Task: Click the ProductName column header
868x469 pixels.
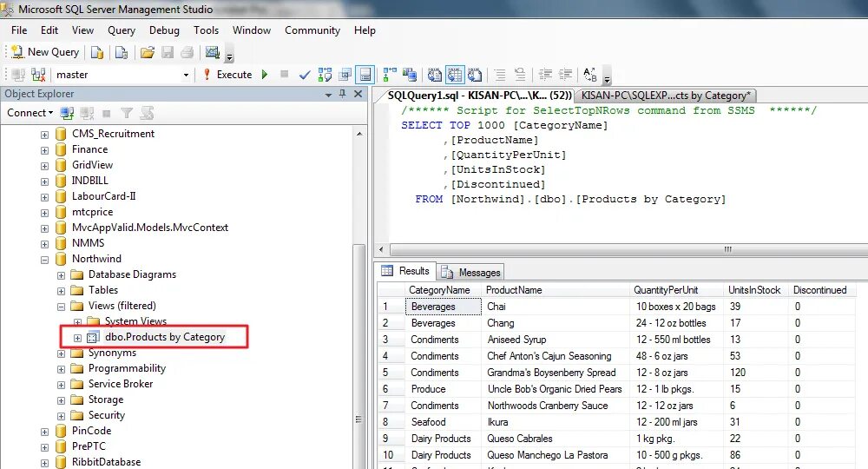Action: pyautogui.click(x=556, y=290)
